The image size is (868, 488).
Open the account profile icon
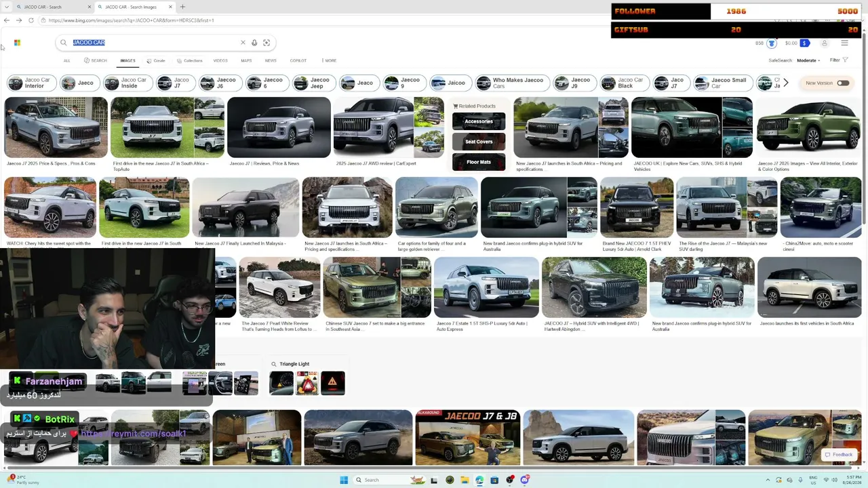[x=825, y=43]
